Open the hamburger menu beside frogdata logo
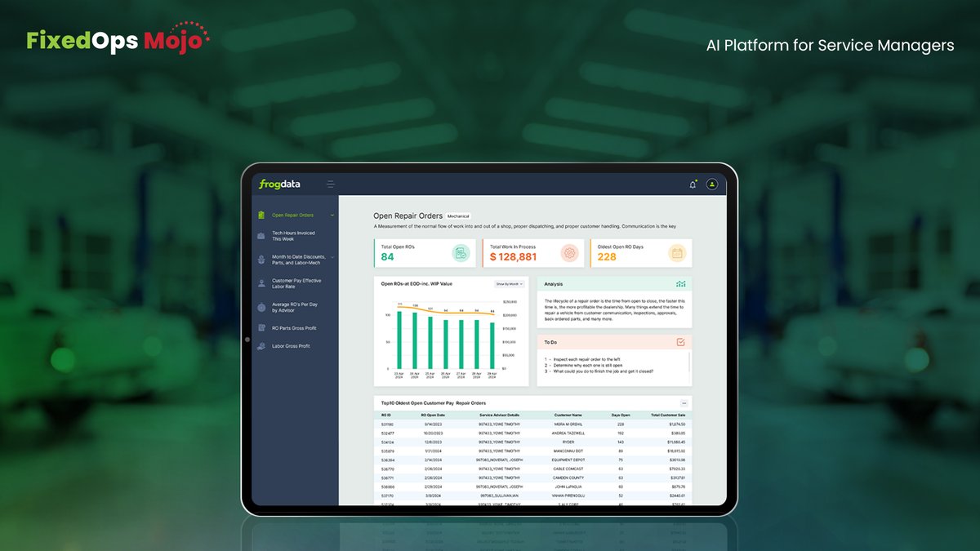This screenshot has height=551, width=980. 331,184
